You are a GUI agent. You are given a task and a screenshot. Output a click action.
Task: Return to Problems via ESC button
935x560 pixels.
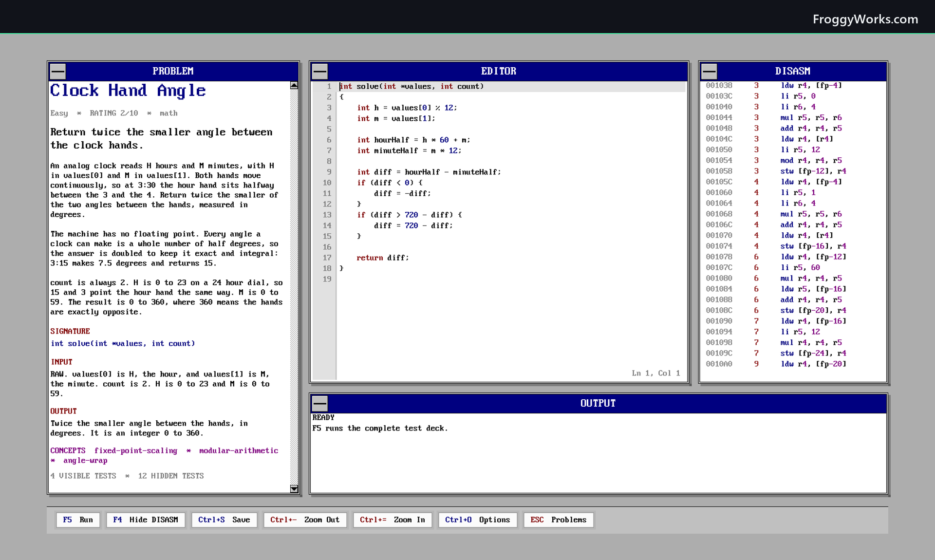click(559, 520)
